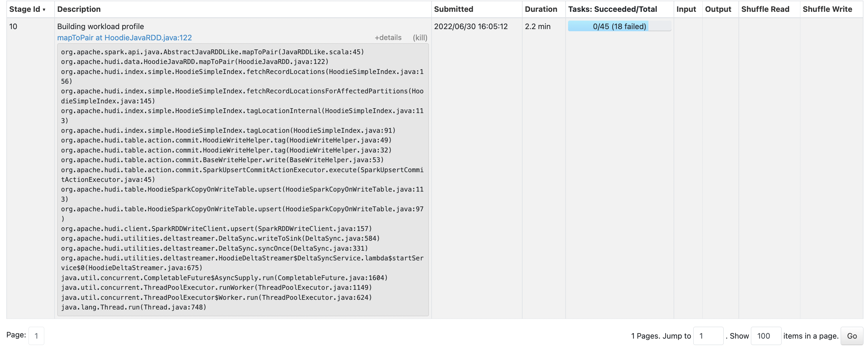Sort by Shuffle Read header
The width and height of the screenshot is (868, 348).
pos(765,9)
